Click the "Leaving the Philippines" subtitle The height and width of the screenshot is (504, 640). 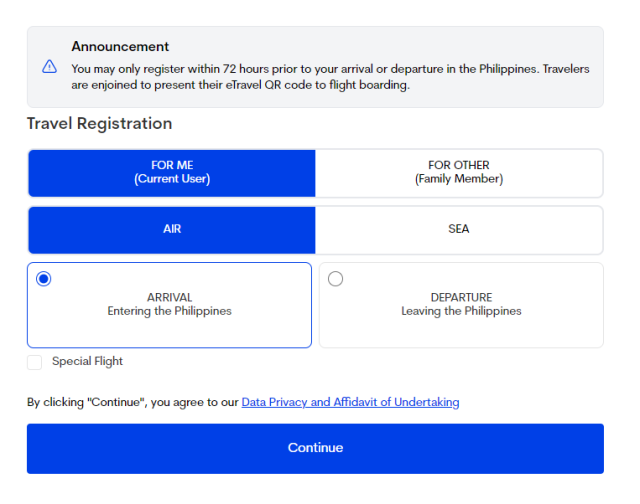(x=461, y=311)
